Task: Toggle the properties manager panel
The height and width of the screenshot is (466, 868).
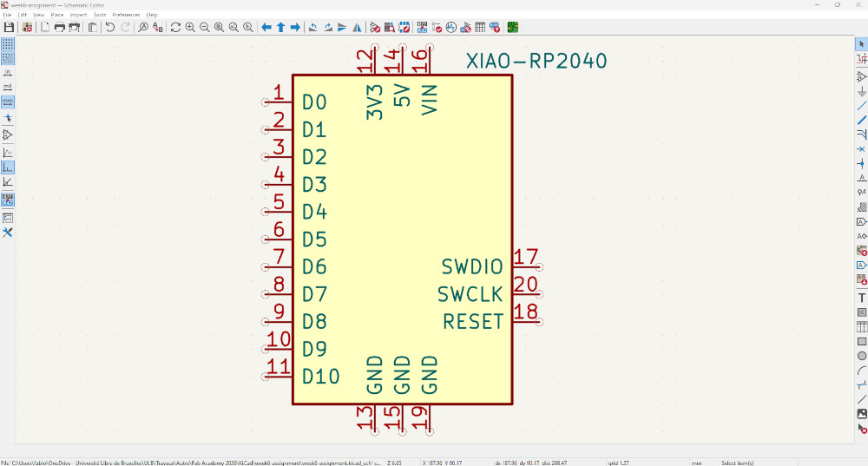Action: pos(8,233)
